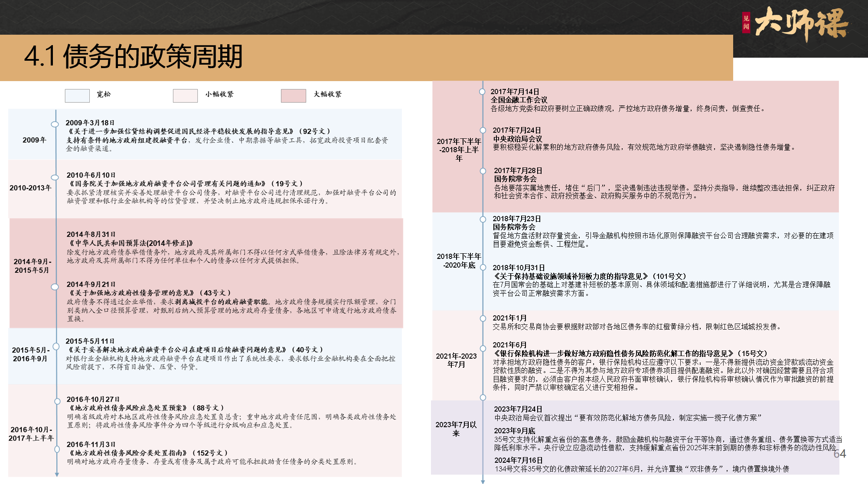Select the timeline marker for 2010年6月10日

pyautogui.click(x=55, y=177)
